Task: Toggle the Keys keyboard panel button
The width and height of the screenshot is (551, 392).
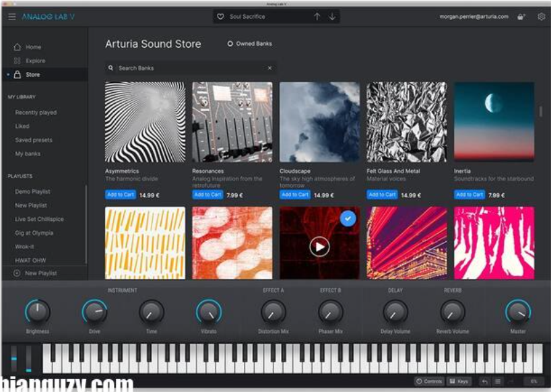Action: tap(459, 381)
